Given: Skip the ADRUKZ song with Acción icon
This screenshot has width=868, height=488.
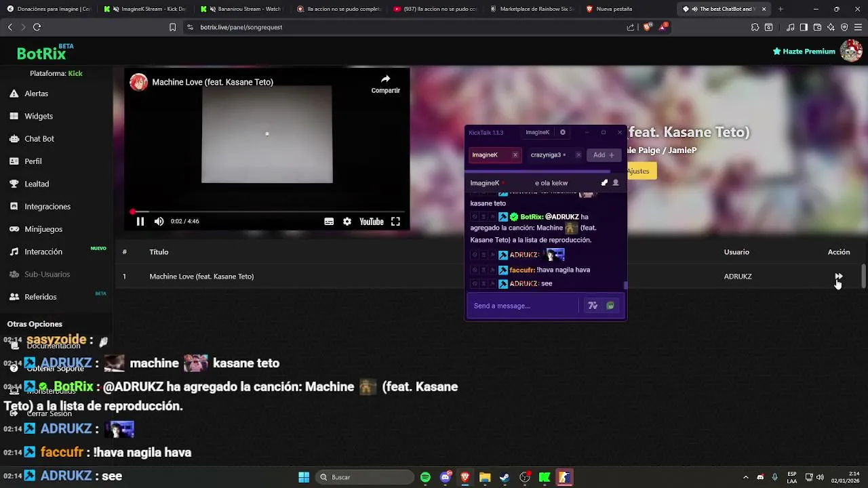Looking at the screenshot, I should coord(839,277).
